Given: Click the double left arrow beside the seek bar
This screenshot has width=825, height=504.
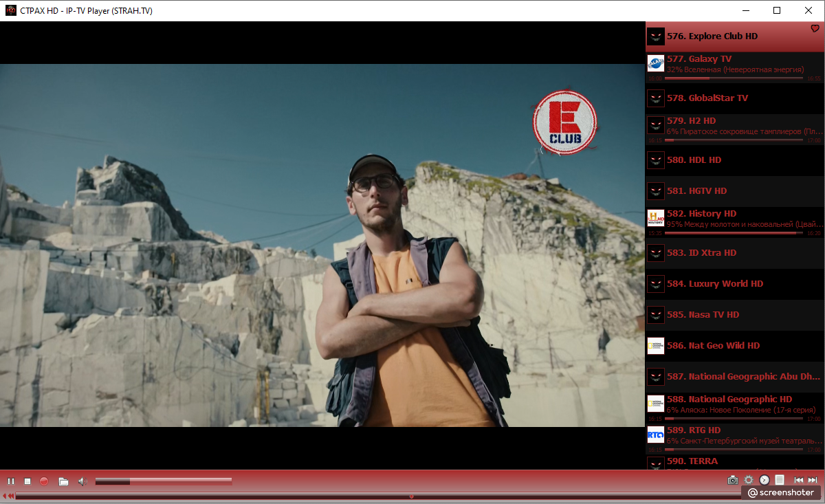Looking at the screenshot, I should coord(11,496).
